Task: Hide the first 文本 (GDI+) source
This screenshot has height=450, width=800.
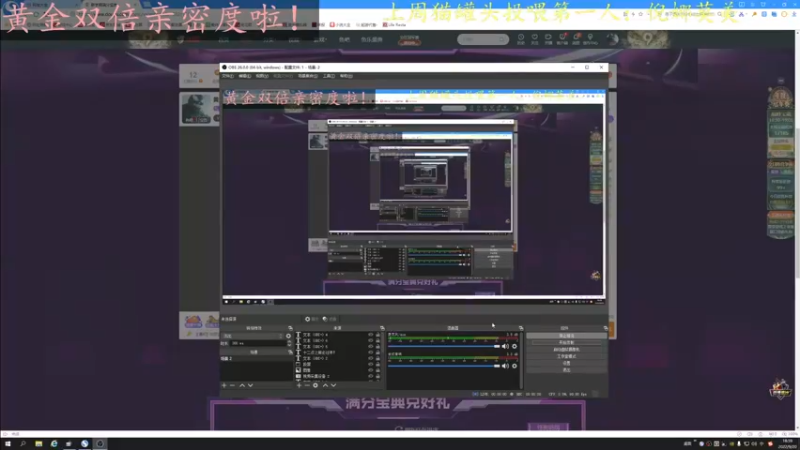Action: click(370, 335)
